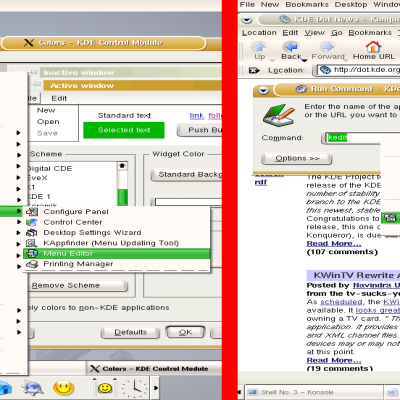Viewport: 400px width, 400px height.
Task: Launch the globe web browser panel icon
Action: click(x=33, y=388)
